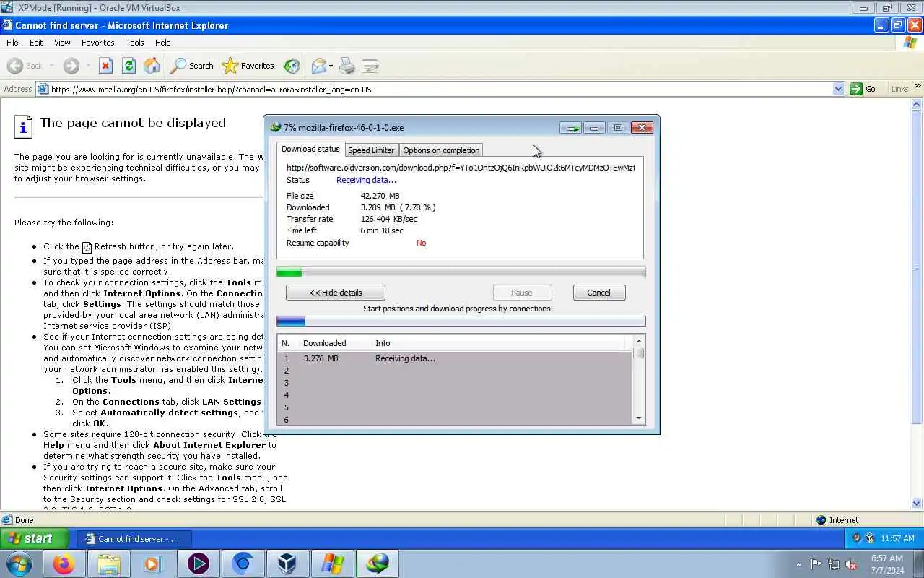Switch to Options on completion tab

click(441, 150)
